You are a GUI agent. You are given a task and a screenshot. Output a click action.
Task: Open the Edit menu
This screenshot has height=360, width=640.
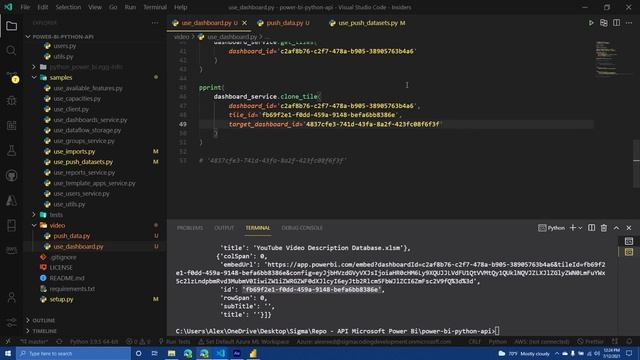42,7
